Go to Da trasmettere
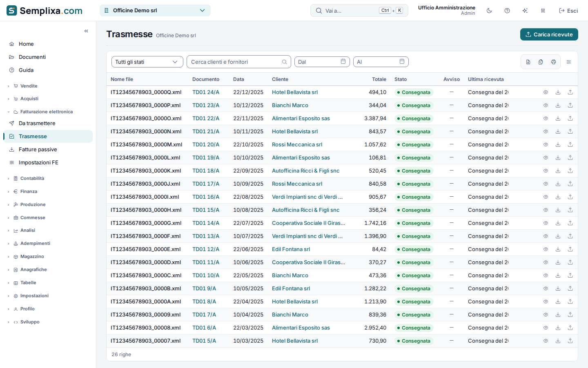Image resolution: width=588 pixels, height=368 pixels. pyautogui.click(x=48, y=123)
